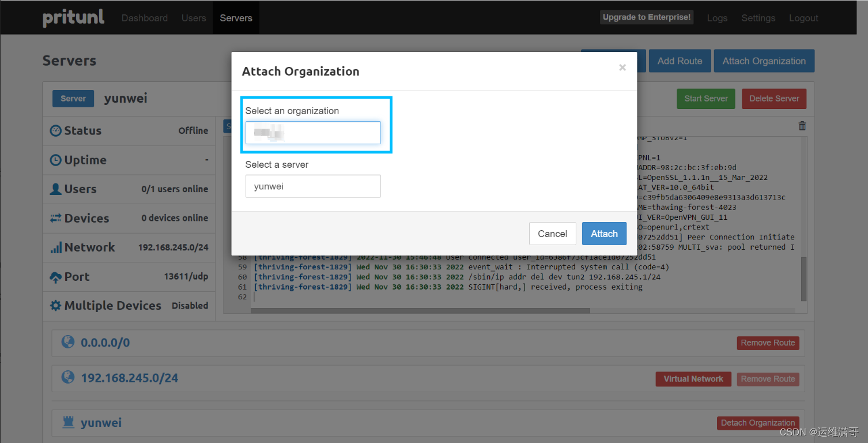Click the 0/1 users online value
Screen dimensions: 868x443
coord(175,189)
